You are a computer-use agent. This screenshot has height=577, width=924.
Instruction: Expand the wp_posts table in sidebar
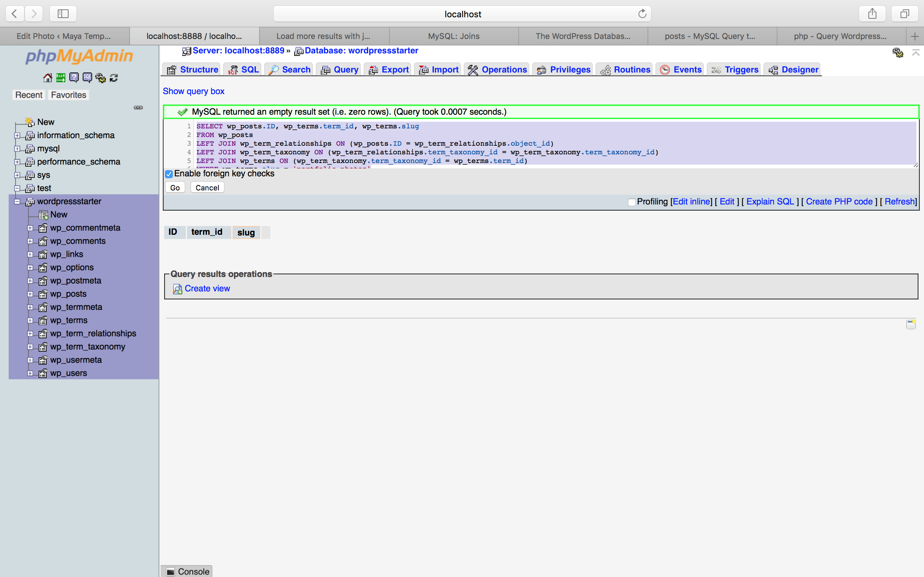coord(31,294)
